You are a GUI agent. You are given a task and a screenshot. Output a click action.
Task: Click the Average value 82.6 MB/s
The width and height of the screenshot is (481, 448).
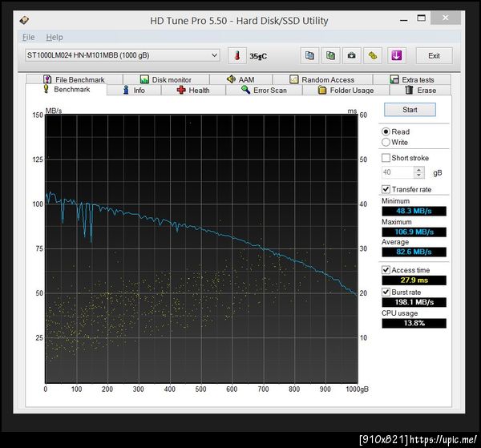[x=414, y=252]
